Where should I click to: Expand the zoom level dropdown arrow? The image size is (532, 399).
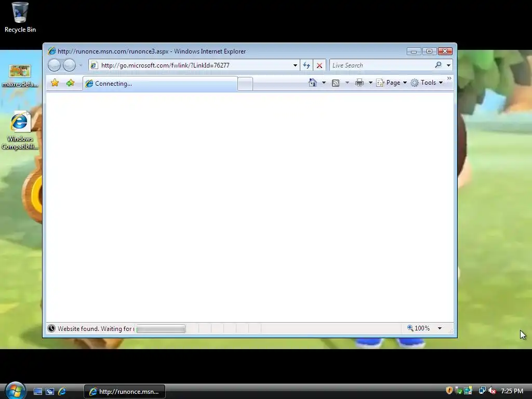440,328
